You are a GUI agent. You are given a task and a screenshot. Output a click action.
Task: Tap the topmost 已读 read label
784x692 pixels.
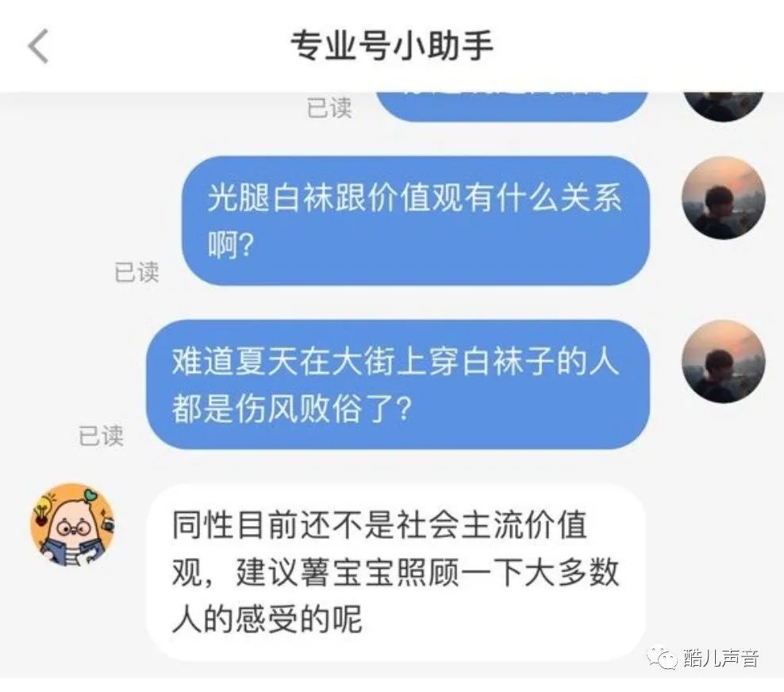point(329,108)
